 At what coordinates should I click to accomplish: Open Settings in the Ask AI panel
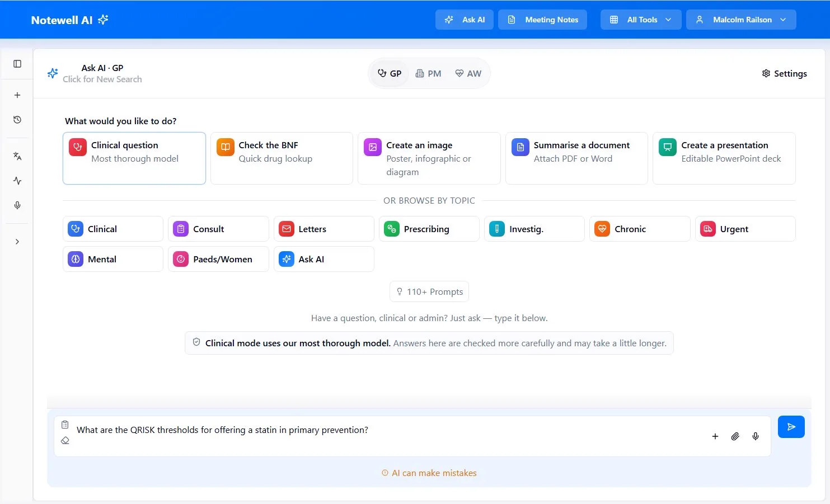click(785, 73)
